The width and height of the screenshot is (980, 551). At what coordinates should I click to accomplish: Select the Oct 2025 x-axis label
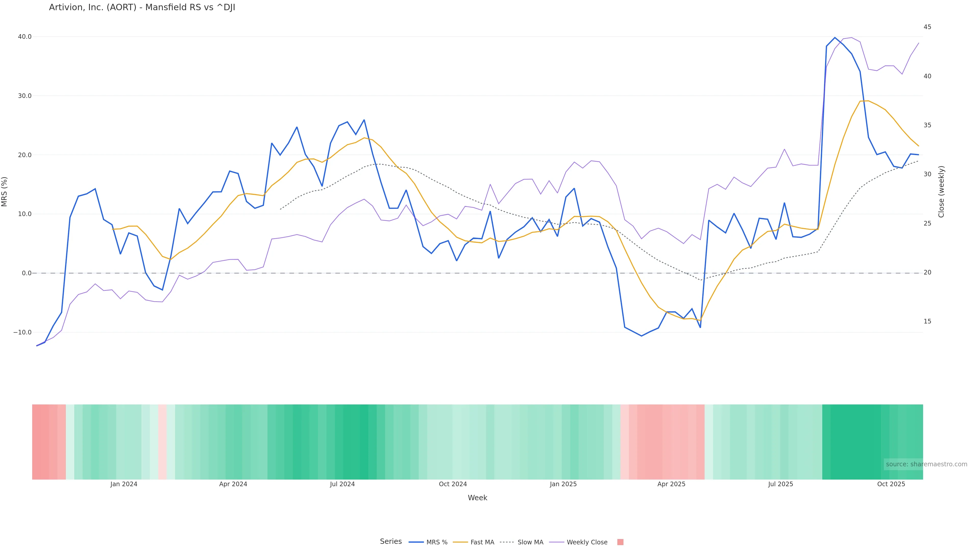click(x=891, y=484)
